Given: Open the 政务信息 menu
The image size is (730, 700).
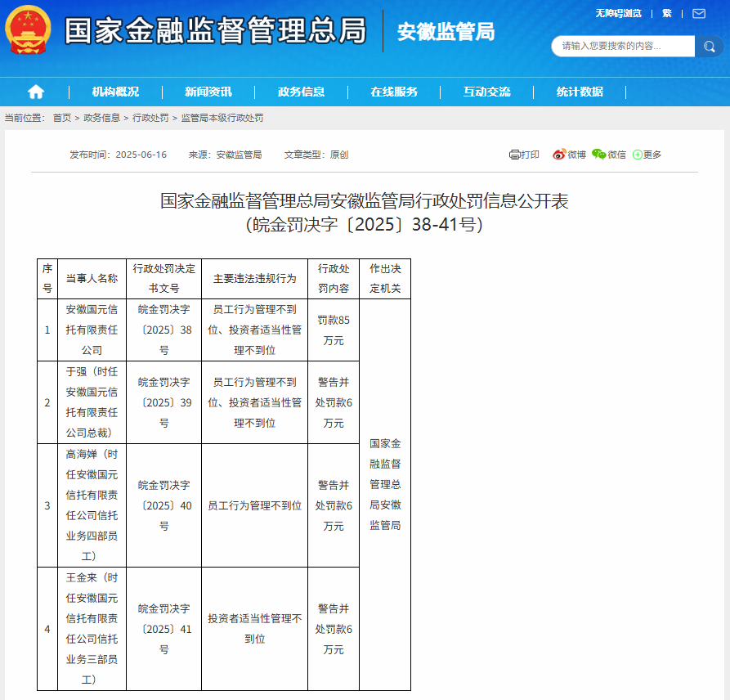Looking at the screenshot, I should pyautogui.click(x=301, y=92).
